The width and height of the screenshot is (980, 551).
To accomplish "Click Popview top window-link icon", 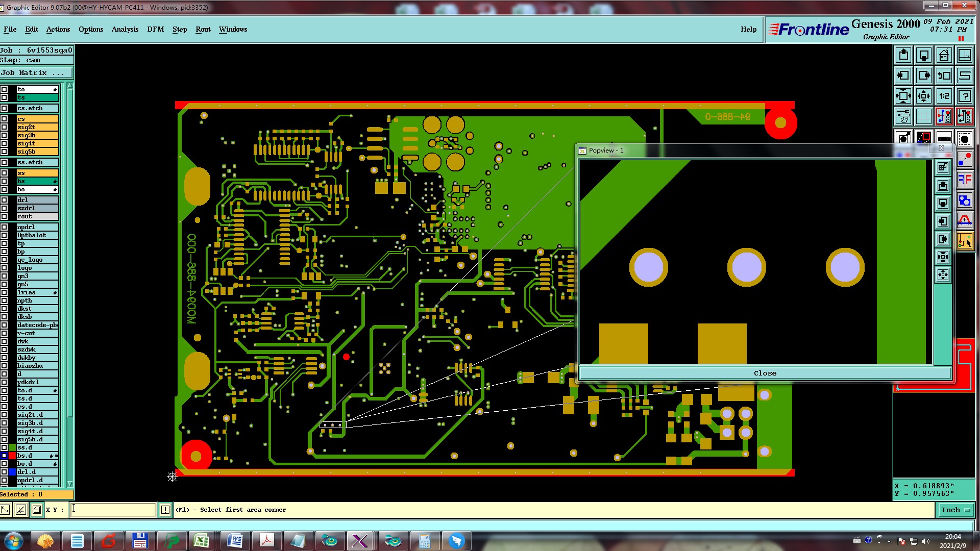I will tap(943, 167).
